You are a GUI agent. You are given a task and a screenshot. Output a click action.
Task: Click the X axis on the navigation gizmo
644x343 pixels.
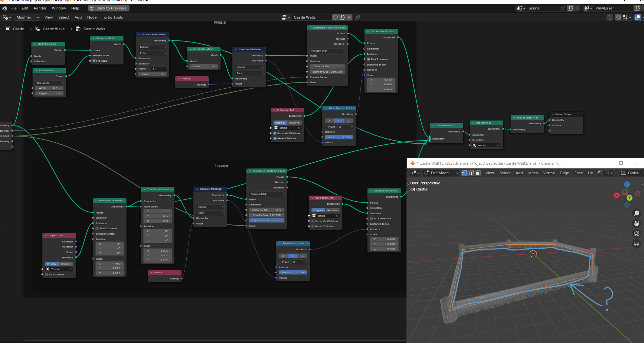(x=617, y=195)
